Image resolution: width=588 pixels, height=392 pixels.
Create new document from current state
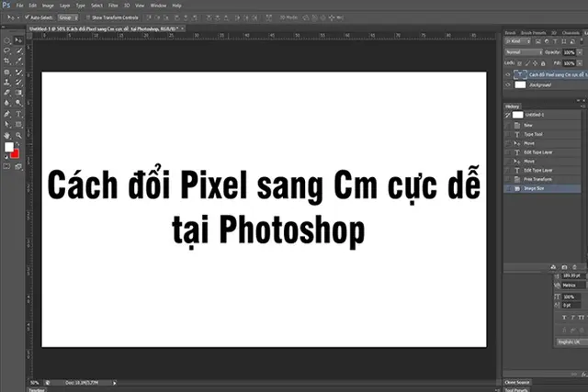pyautogui.click(x=553, y=267)
